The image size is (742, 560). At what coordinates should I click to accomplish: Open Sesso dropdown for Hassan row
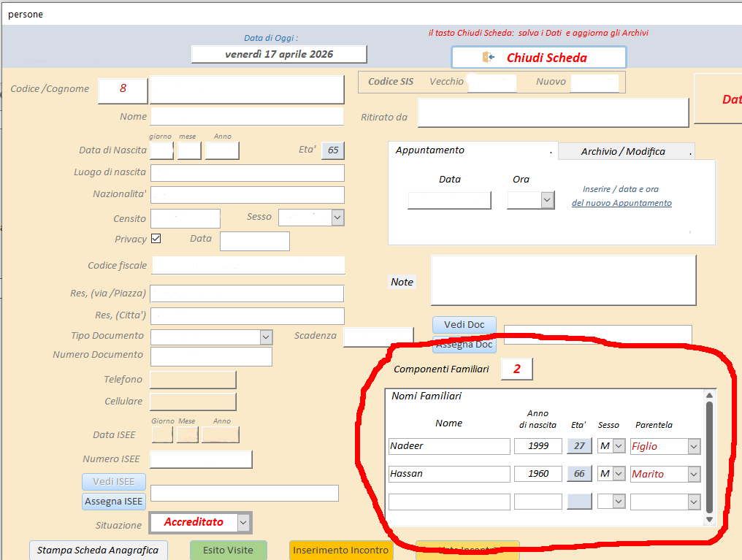pyautogui.click(x=619, y=474)
